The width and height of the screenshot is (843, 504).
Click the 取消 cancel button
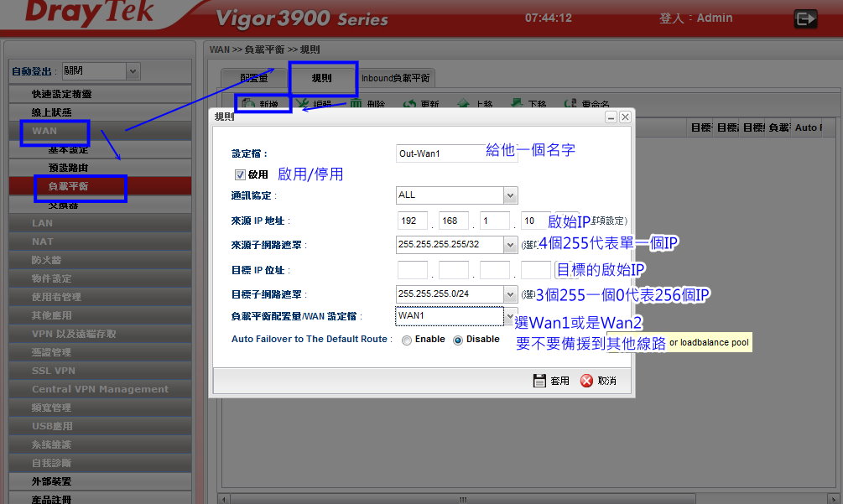598,381
